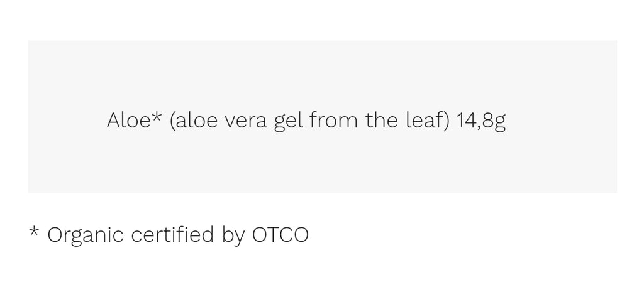Click the letter "g" unit after 14,8

(x=500, y=125)
